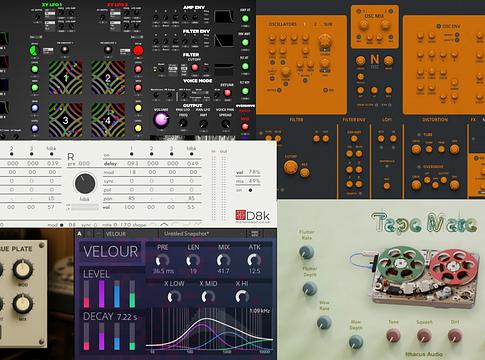Screen dimensions: 485x360
Task: Click the A button in Velour header
Action: click(x=79, y=234)
